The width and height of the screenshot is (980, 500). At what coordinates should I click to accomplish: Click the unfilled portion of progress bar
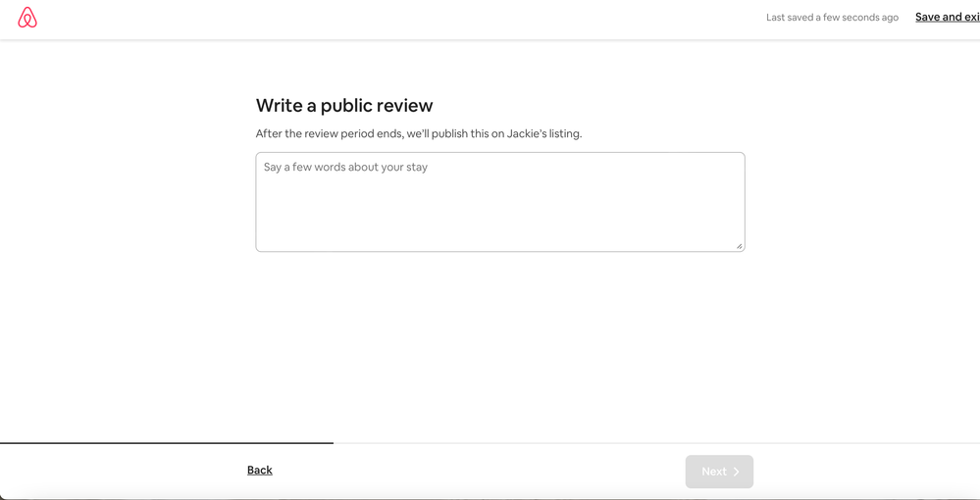[655, 443]
